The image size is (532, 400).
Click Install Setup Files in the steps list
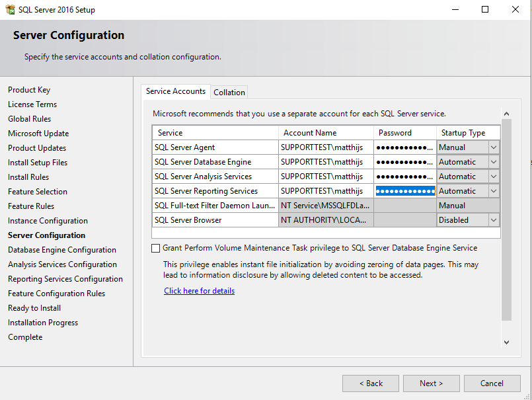(x=38, y=163)
